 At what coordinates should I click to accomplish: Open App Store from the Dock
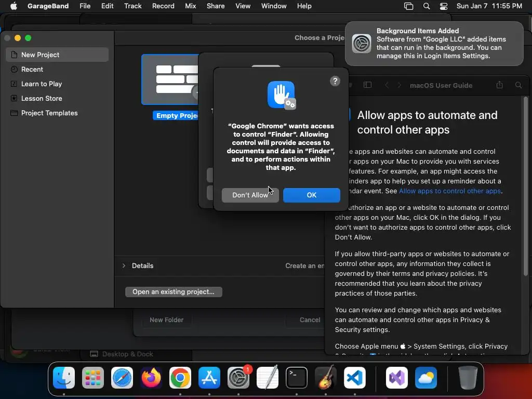tap(209, 378)
